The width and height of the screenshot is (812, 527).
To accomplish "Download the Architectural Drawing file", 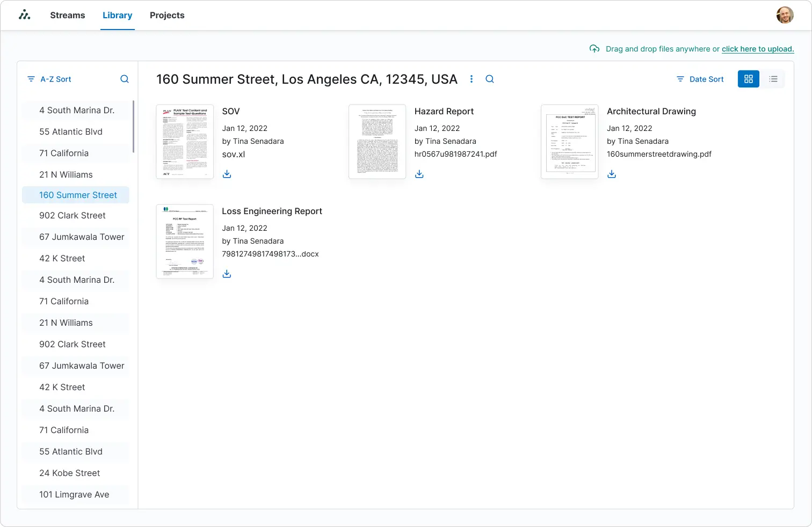I will (x=612, y=173).
